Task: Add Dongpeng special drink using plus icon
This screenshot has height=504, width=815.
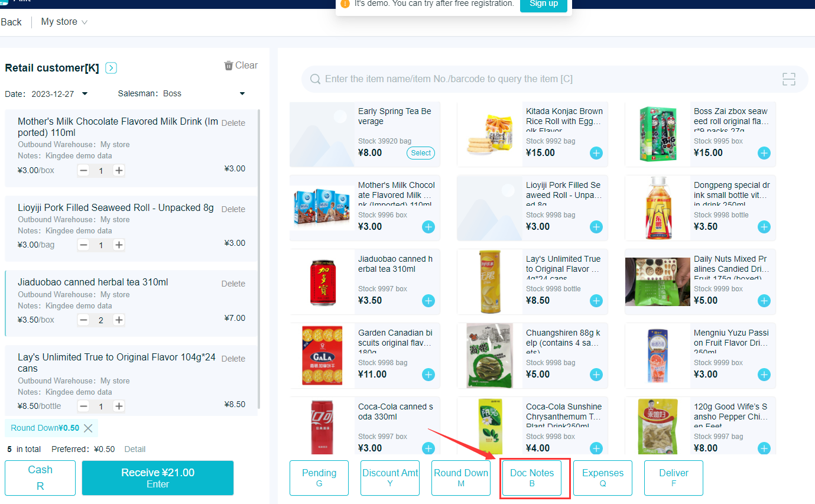Action: (x=764, y=227)
